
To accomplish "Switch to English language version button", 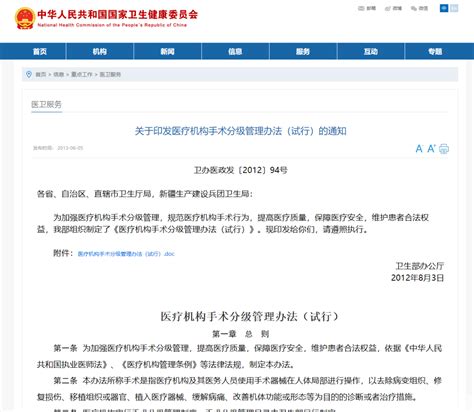I will [454, 8].
